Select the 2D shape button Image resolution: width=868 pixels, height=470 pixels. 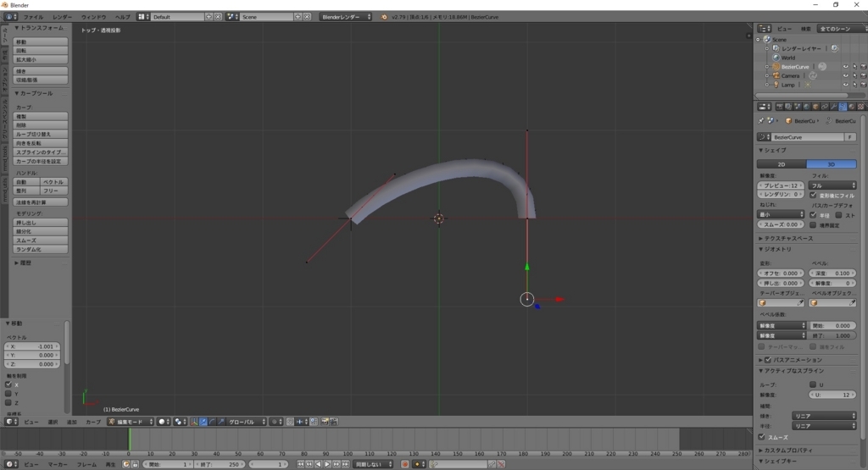tap(781, 164)
